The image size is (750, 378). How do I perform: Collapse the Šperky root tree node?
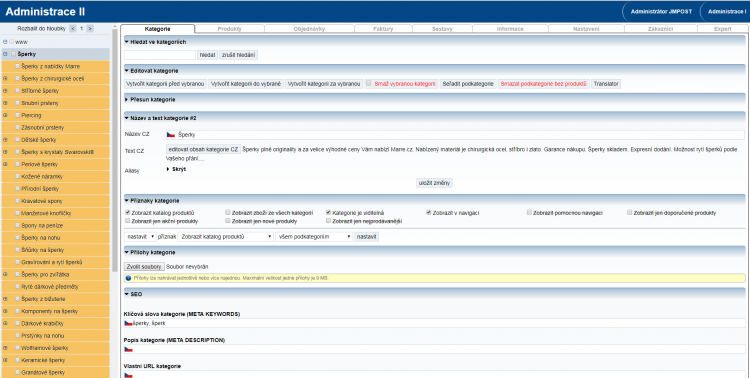pyautogui.click(x=5, y=54)
